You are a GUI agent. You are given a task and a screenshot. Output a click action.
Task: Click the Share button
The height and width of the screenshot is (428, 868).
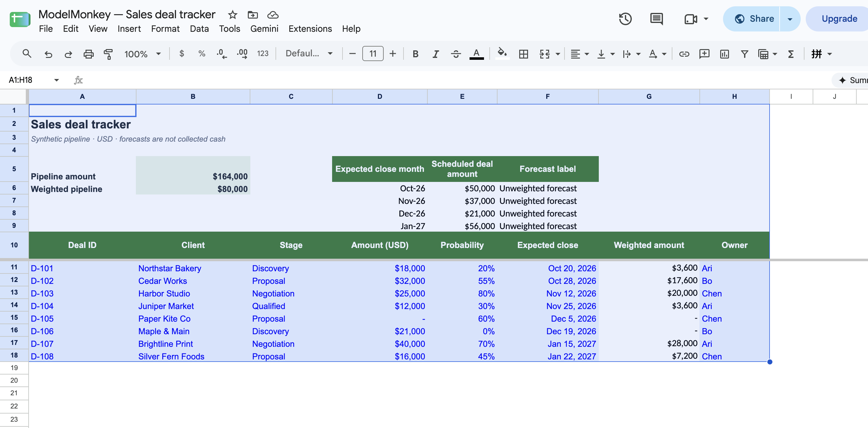(x=751, y=19)
